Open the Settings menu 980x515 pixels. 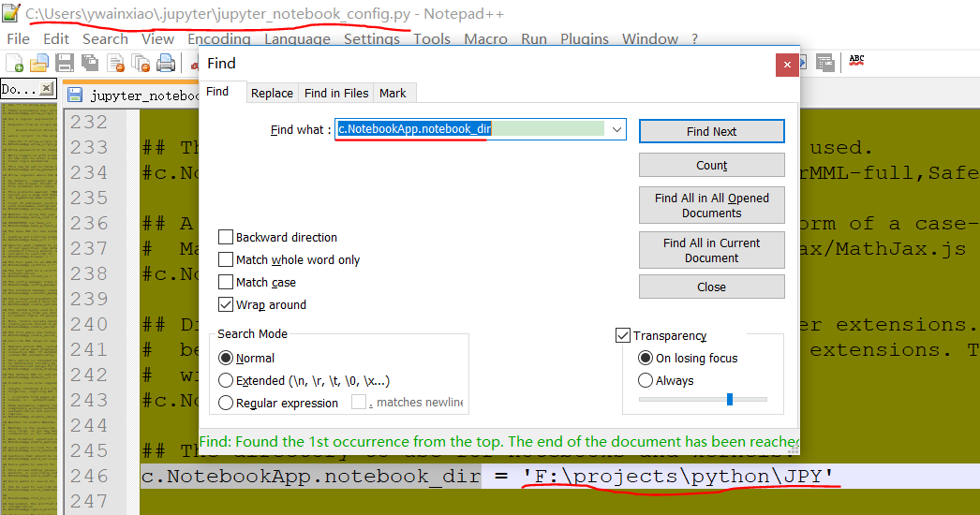click(371, 38)
